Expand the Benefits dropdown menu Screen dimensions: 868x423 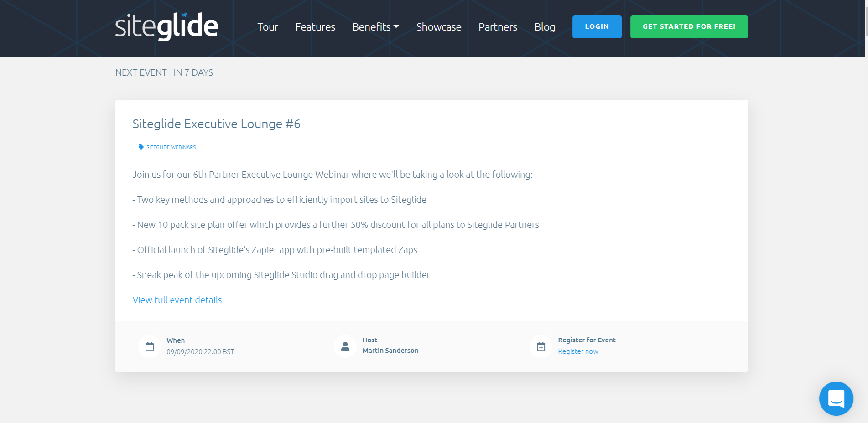(x=375, y=27)
